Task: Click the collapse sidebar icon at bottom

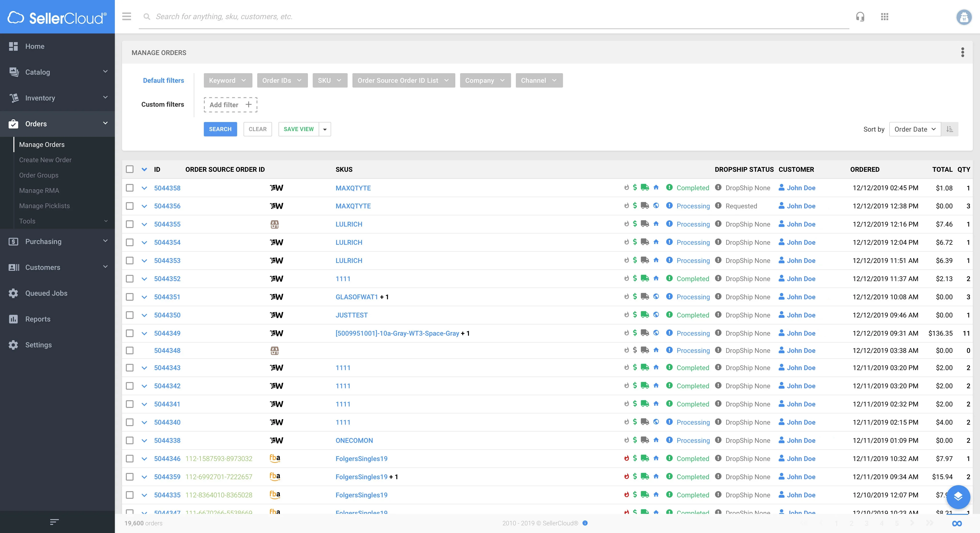Action: point(54,522)
